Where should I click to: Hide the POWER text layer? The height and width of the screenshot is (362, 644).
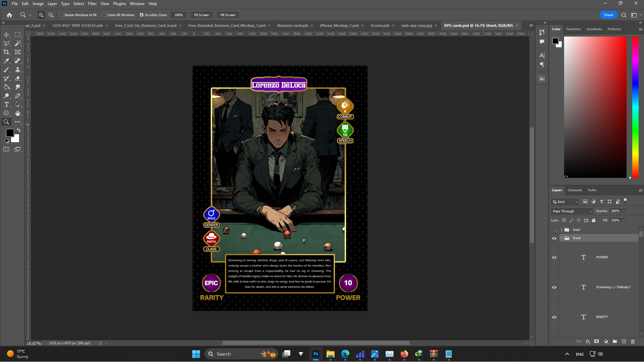pos(554,257)
